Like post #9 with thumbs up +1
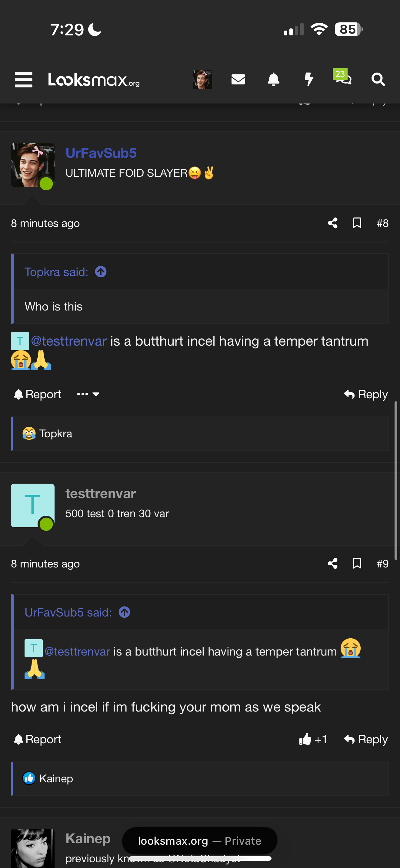The width and height of the screenshot is (400, 868). [313, 739]
